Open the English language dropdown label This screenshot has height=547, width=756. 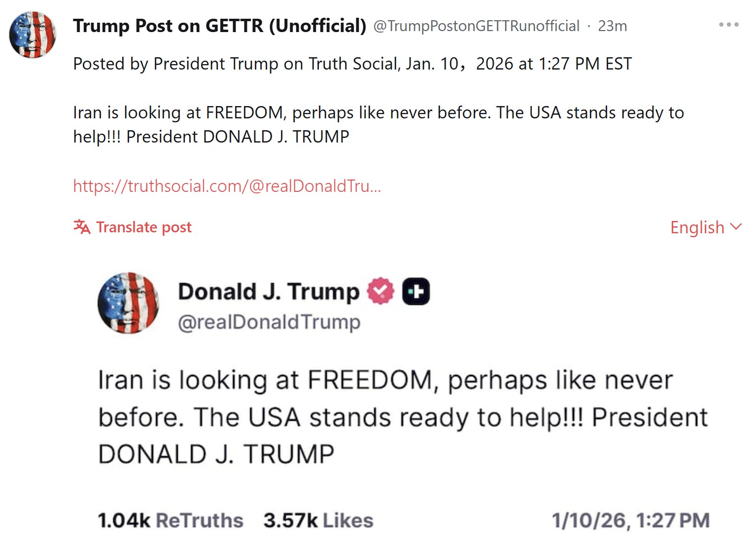pos(697,227)
